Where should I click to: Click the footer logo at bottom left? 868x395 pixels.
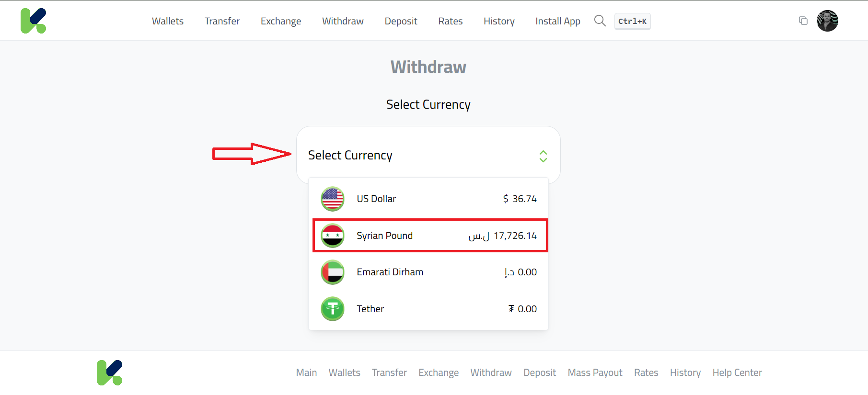coord(109,372)
